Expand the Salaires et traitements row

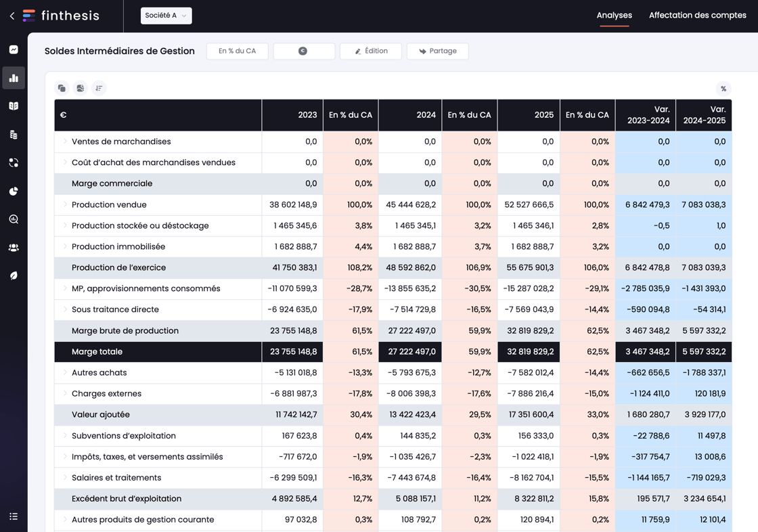(x=65, y=477)
